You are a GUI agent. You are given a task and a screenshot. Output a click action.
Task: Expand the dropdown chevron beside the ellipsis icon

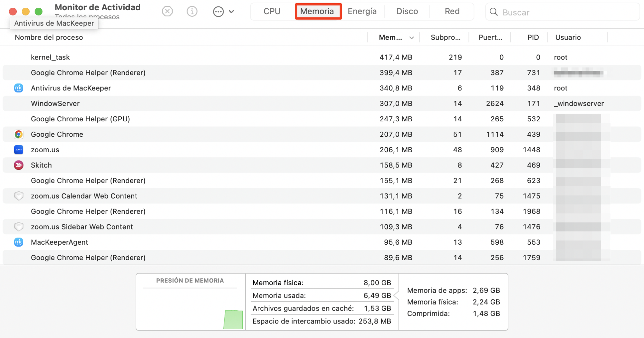231,12
